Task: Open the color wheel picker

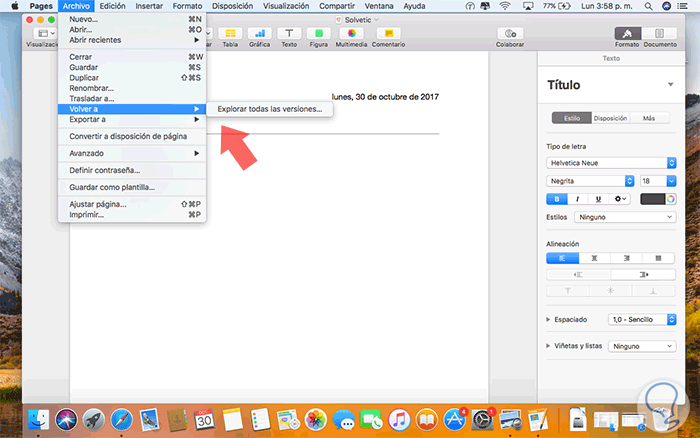Action: 671,199
